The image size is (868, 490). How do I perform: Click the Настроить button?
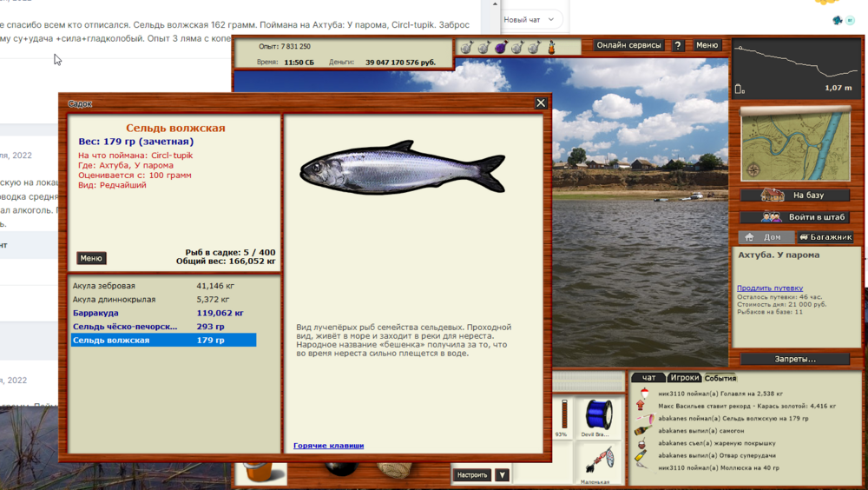471,474
